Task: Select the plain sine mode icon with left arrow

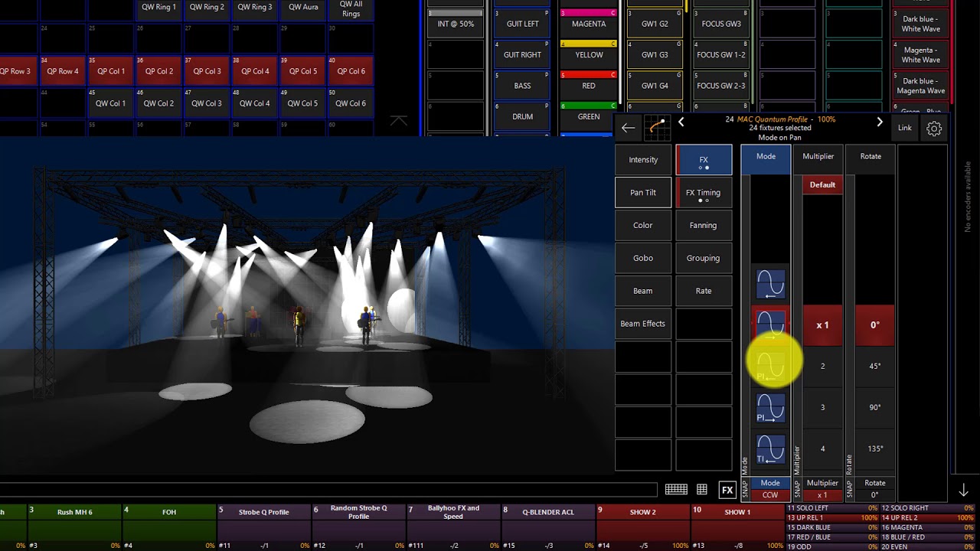Action: coord(770,284)
